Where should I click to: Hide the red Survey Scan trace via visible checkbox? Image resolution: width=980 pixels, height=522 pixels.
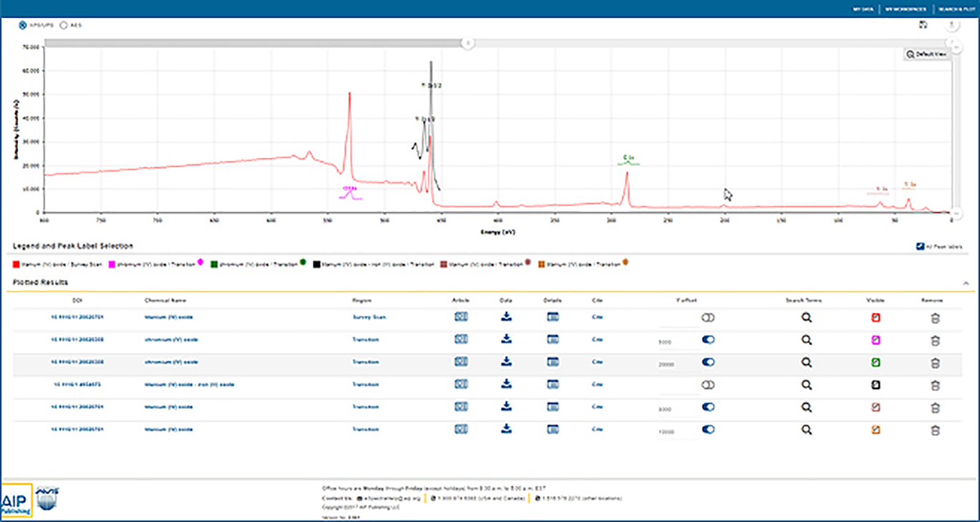click(x=875, y=317)
